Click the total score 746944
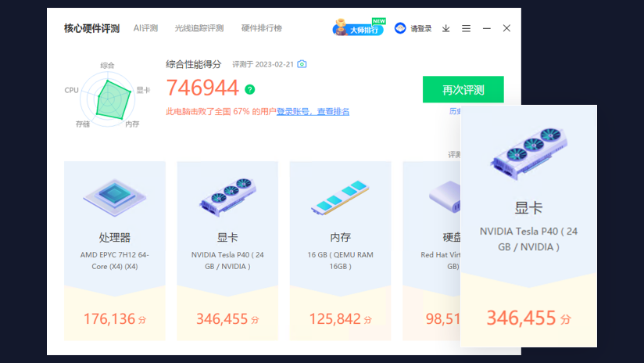Viewport: 644px width, 363px height. (x=202, y=88)
